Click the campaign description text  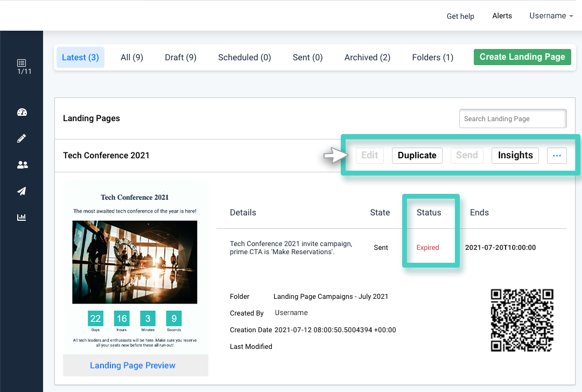291,248
